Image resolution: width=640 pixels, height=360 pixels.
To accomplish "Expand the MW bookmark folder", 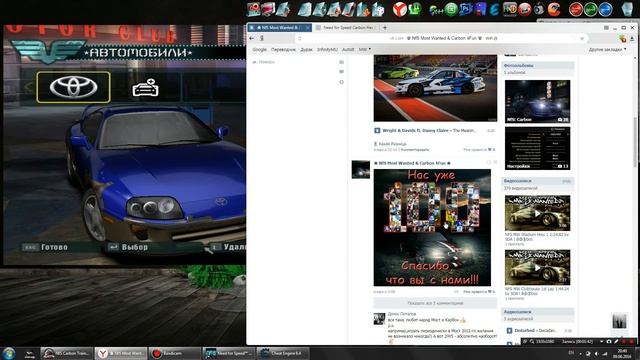I will (364, 49).
